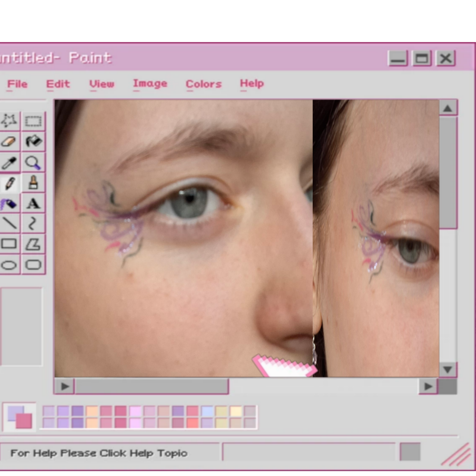Click the vertical scrollbar down arrow

coord(448,369)
